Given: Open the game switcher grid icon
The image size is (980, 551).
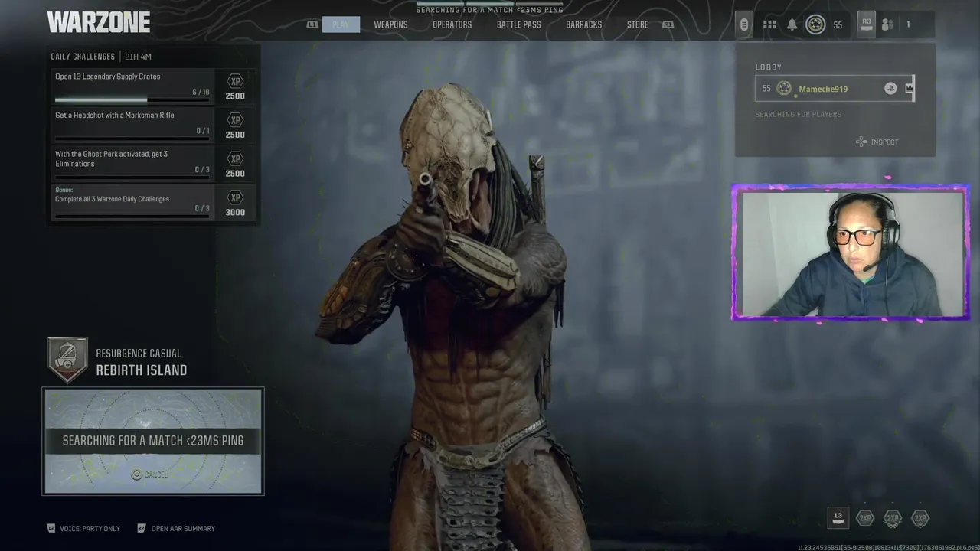Looking at the screenshot, I should point(769,24).
